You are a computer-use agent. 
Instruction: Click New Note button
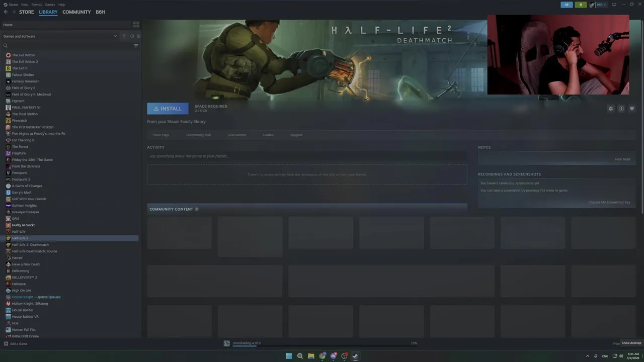click(x=622, y=159)
